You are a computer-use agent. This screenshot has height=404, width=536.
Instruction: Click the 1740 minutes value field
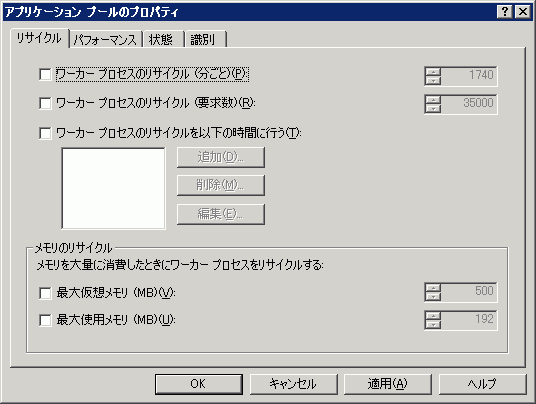(468, 76)
